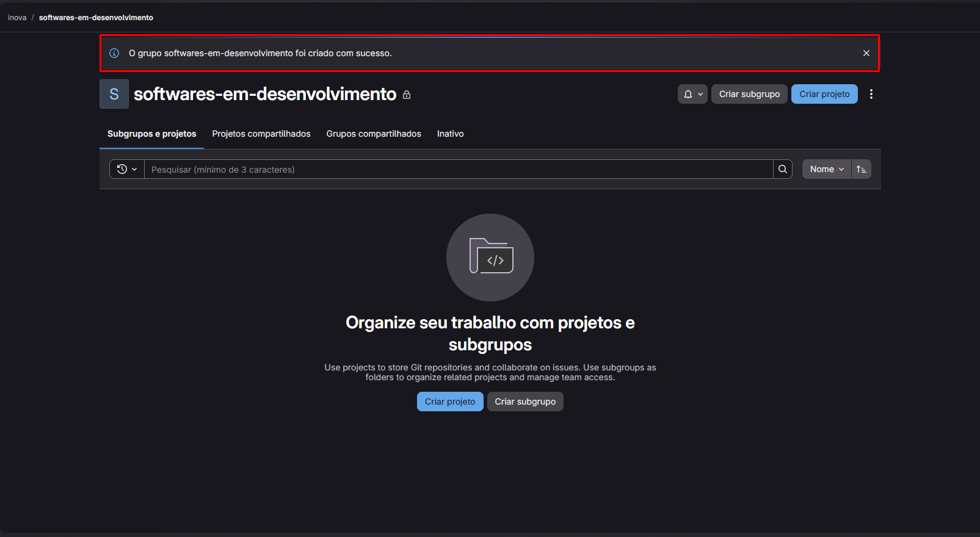Open the Inativo tab
This screenshot has width=980, height=537.
[x=451, y=134]
